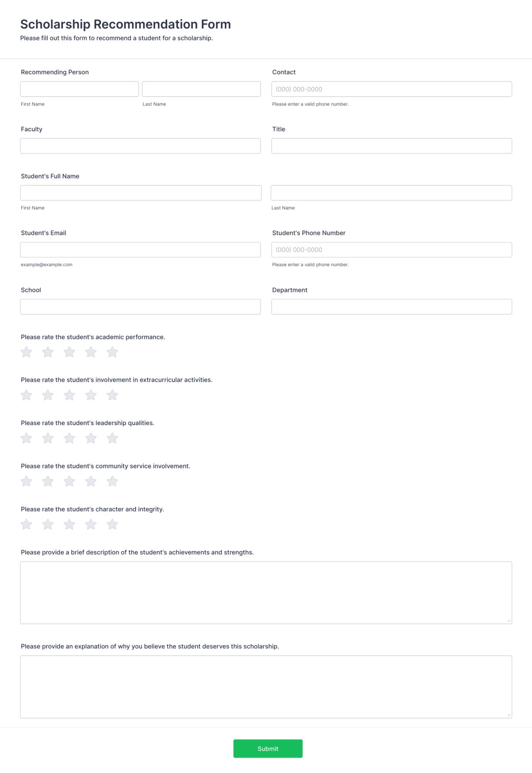The height and width of the screenshot is (773, 532).
Task: Select the Faculty input box
Action: [141, 146]
